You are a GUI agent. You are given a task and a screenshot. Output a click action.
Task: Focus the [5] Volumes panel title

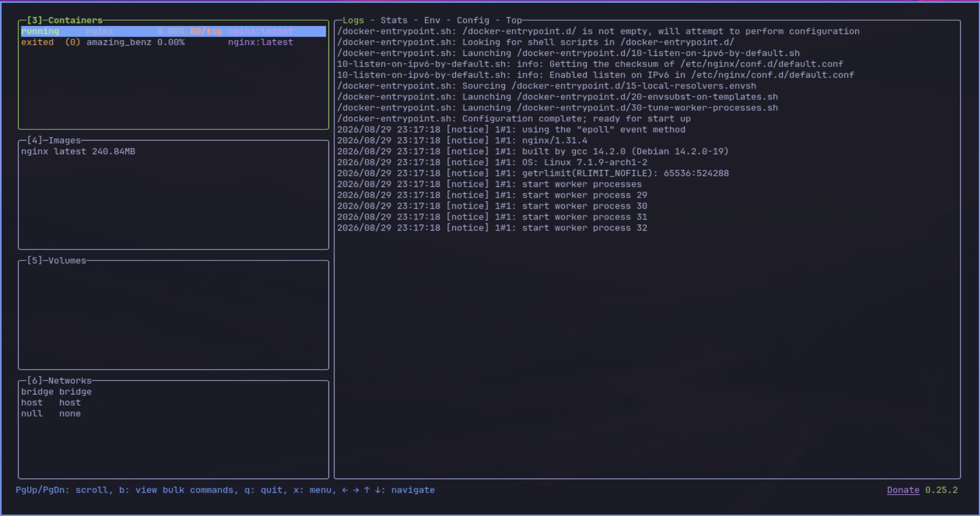coord(56,261)
